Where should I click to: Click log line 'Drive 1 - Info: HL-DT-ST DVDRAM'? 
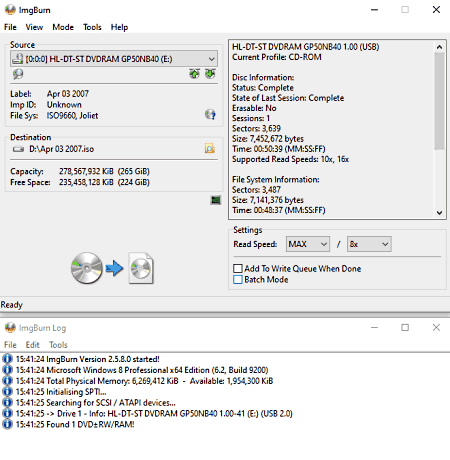[154, 413]
